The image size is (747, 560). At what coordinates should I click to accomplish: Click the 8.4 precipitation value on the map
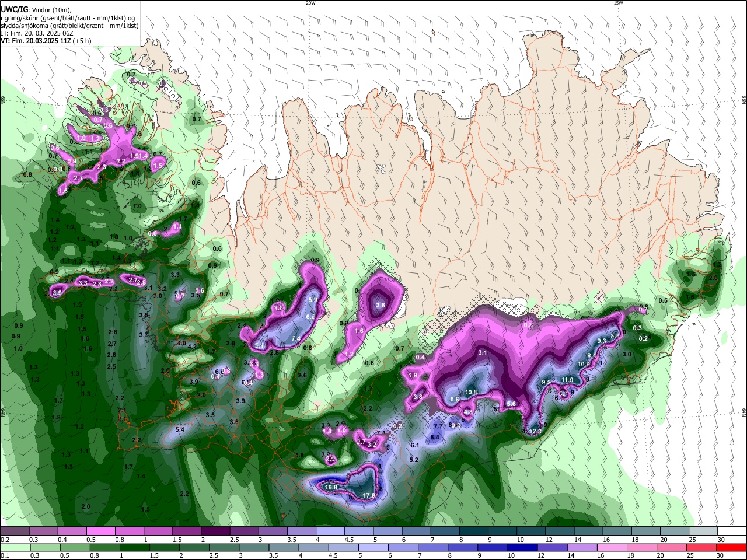tap(435, 437)
